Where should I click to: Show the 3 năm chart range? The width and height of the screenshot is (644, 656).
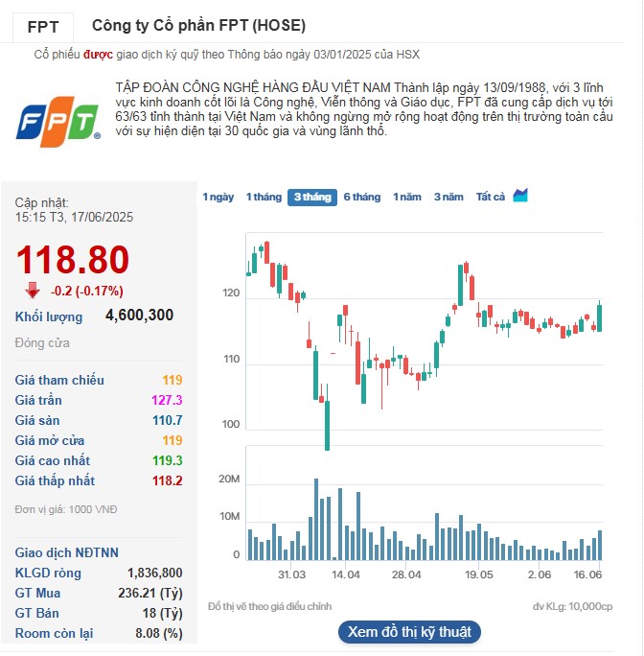click(x=448, y=197)
